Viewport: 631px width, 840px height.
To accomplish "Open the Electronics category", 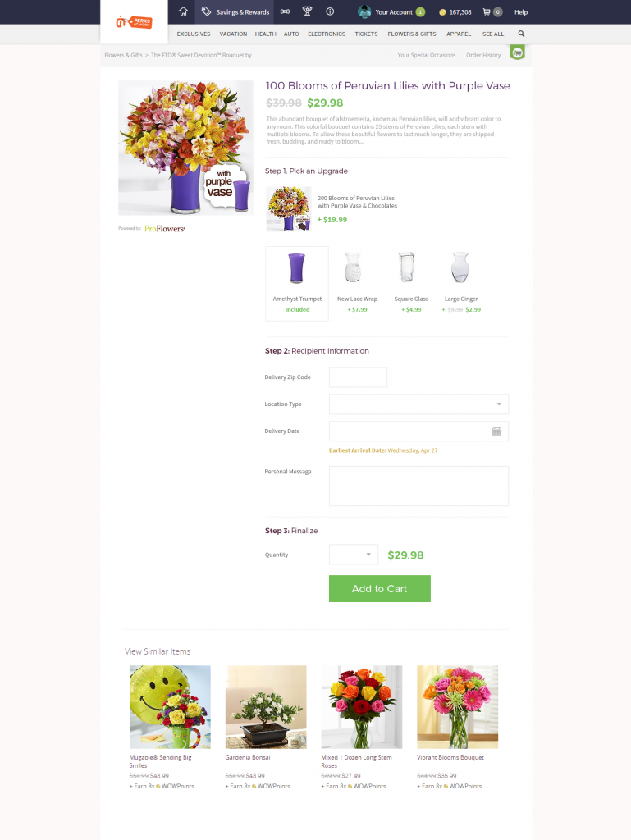I will pyautogui.click(x=327, y=34).
